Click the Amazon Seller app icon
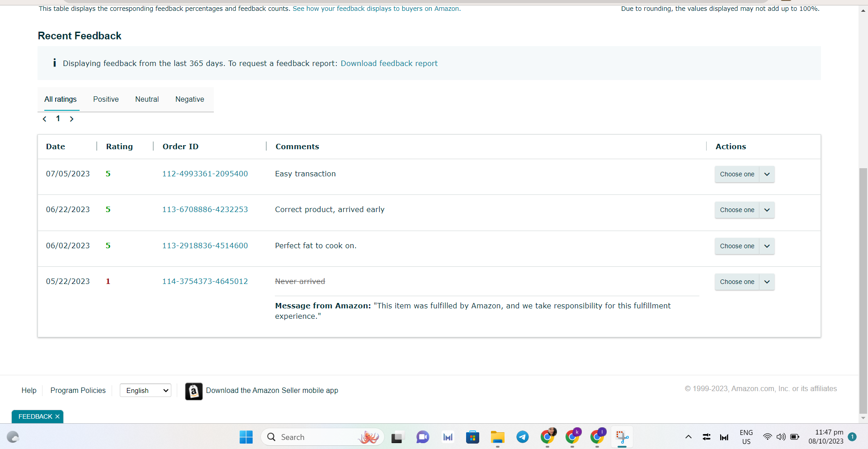Viewport: 868px width, 449px height. [194, 391]
